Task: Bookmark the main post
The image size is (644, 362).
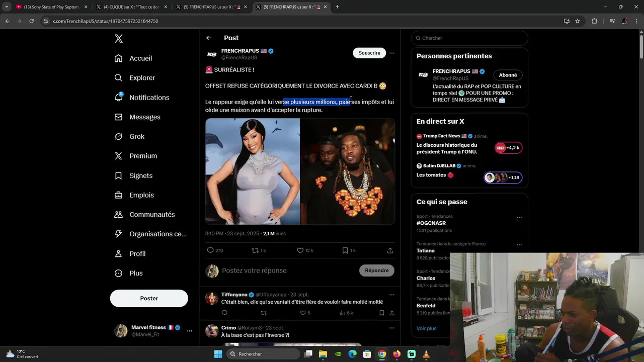Action: 349,250
